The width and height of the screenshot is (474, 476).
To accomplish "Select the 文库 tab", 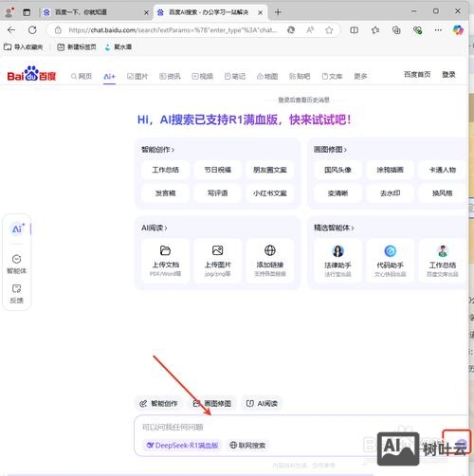I will click(332, 76).
